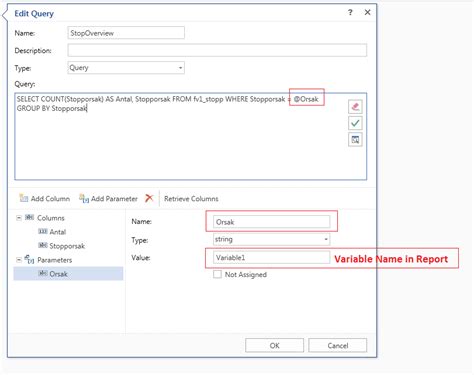Collapse the Parameters tree node
This screenshot has width=474, height=375.
tap(19, 260)
